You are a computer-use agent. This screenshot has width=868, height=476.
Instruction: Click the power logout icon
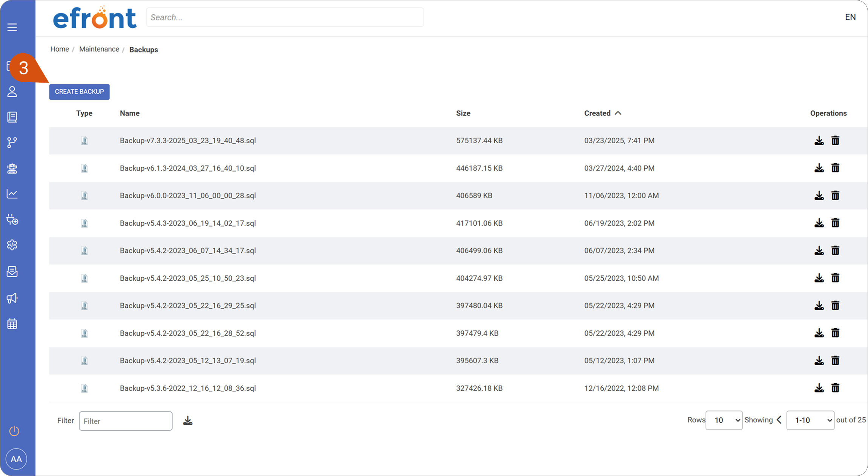14,431
